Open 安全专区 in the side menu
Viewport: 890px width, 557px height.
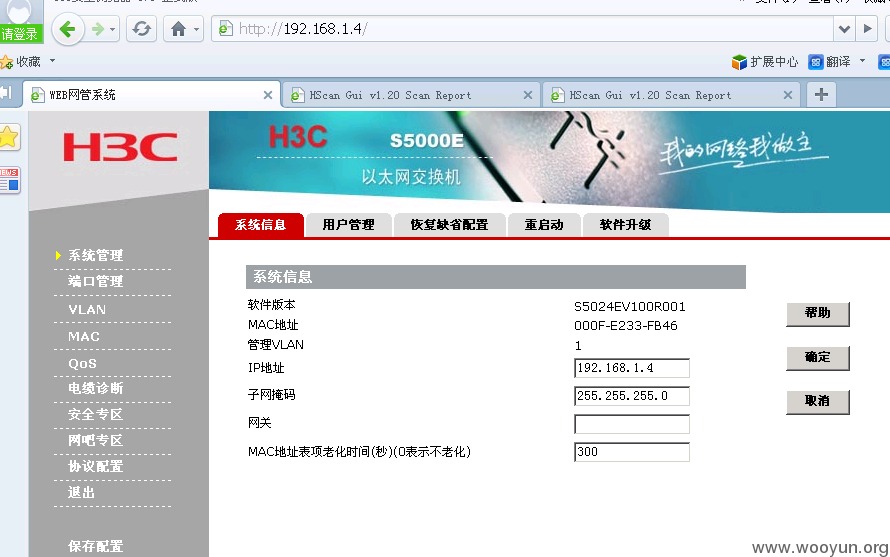pyautogui.click(x=95, y=414)
